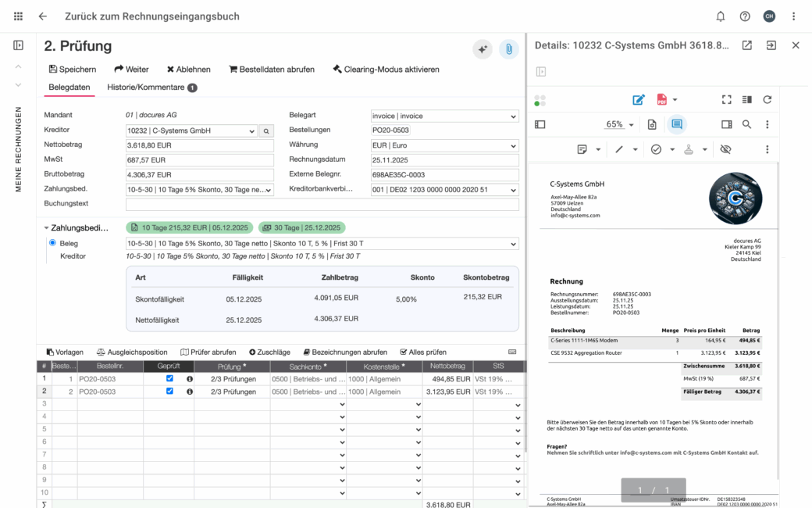Select the stamp annotation tool

click(x=688, y=148)
